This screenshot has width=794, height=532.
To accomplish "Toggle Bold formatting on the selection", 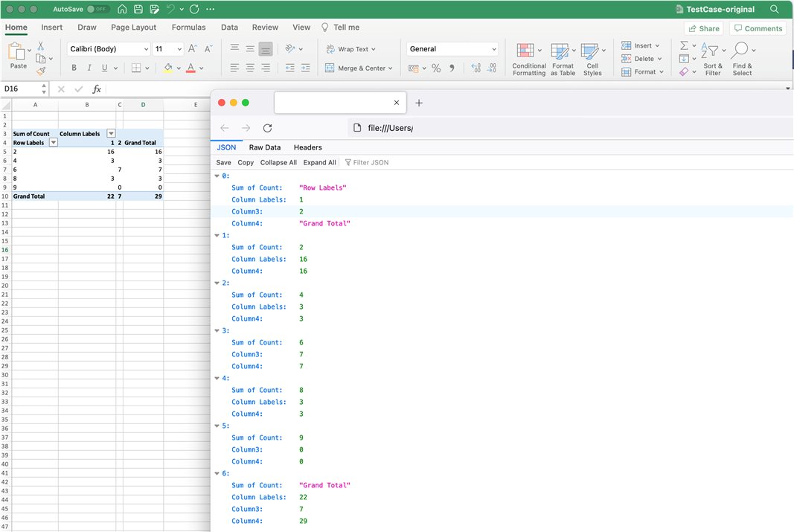I will [x=73, y=67].
